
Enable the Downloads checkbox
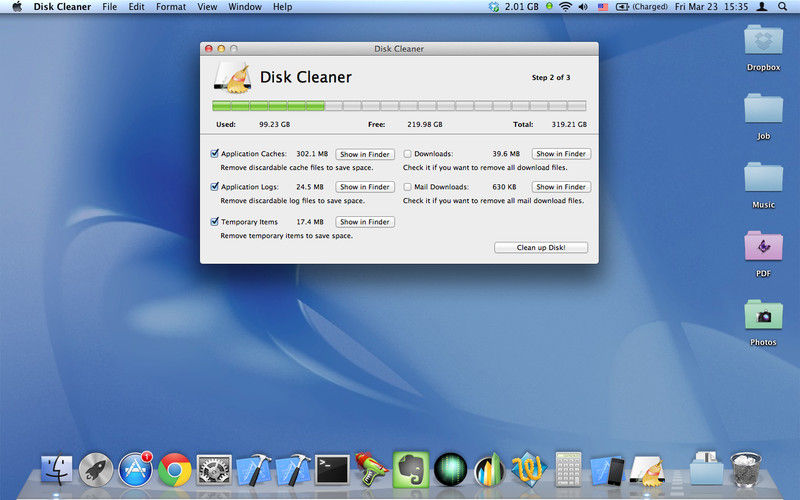407,154
